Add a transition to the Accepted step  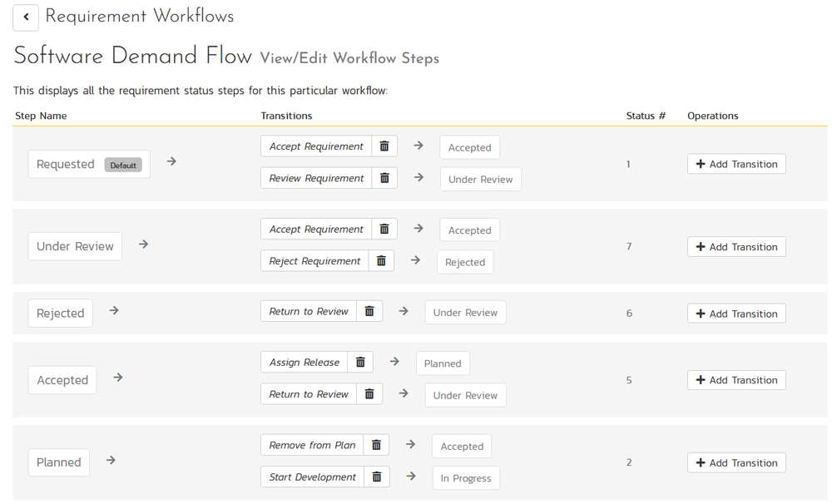[x=736, y=380]
